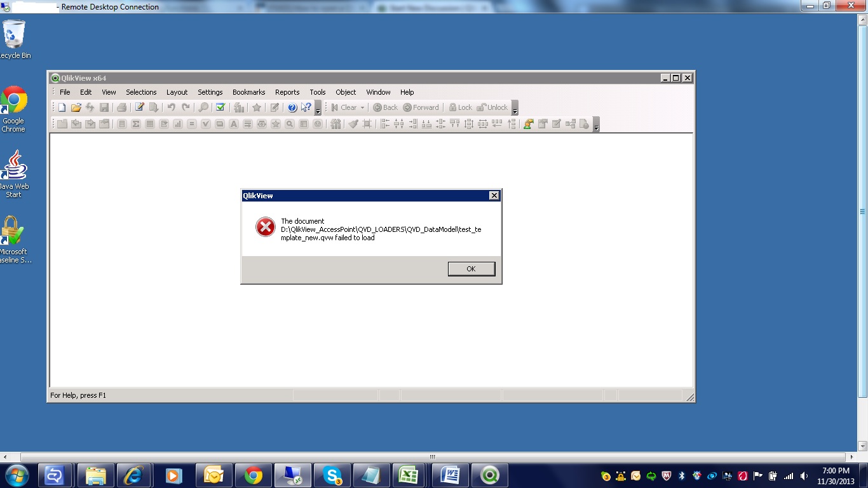Viewport: 868px width, 488px height.
Task: Lock the current selections
Action: point(461,107)
